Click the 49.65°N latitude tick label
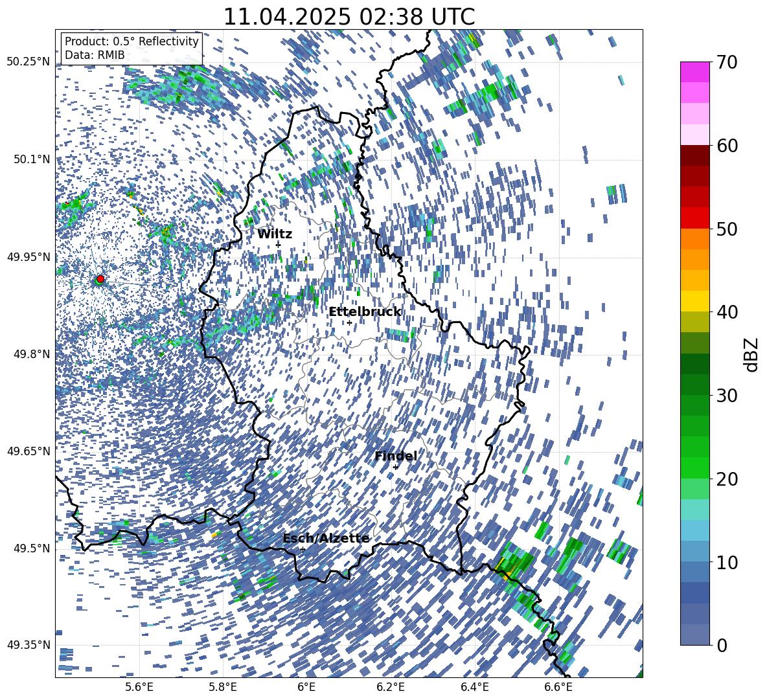The height and width of the screenshot is (700, 767). 29,451
